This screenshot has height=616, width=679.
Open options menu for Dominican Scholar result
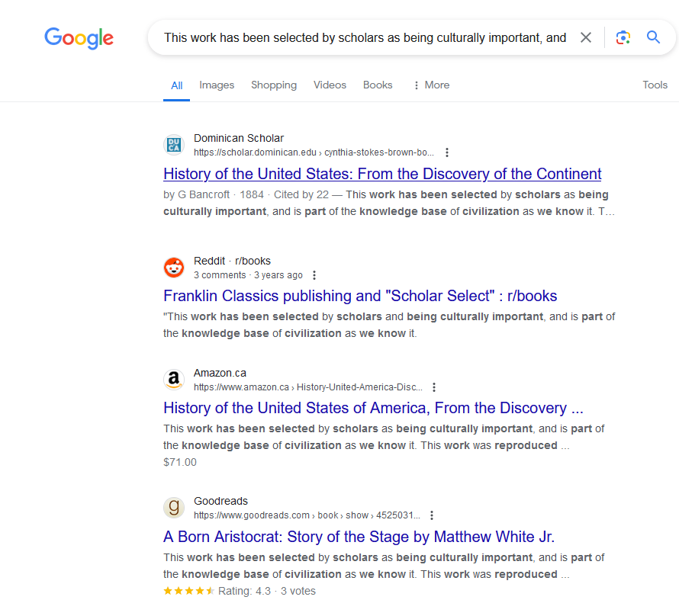[x=447, y=152]
